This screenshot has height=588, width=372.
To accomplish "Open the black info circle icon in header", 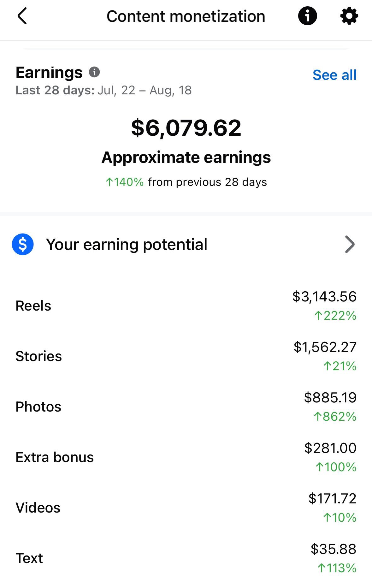I will point(307,16).
